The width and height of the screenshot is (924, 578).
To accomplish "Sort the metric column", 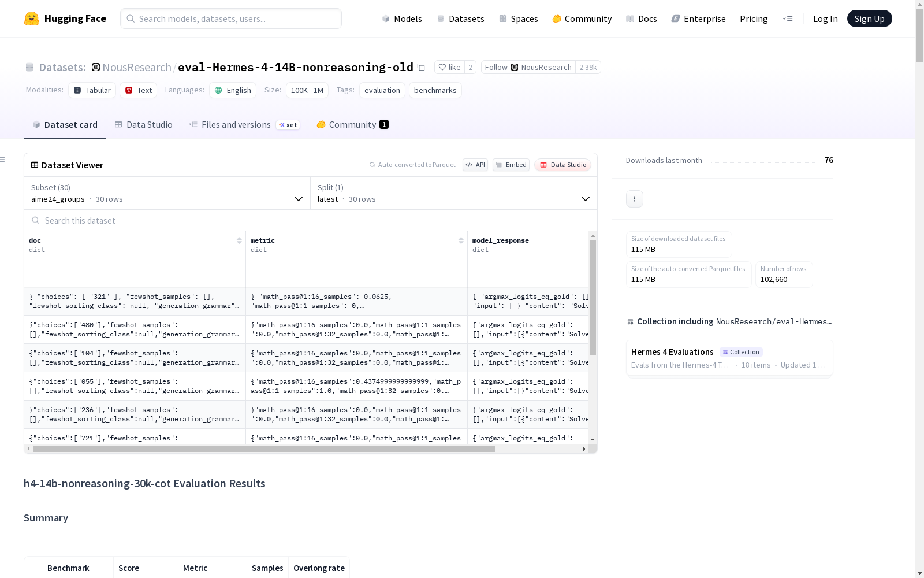I will (x=461, y=240).
